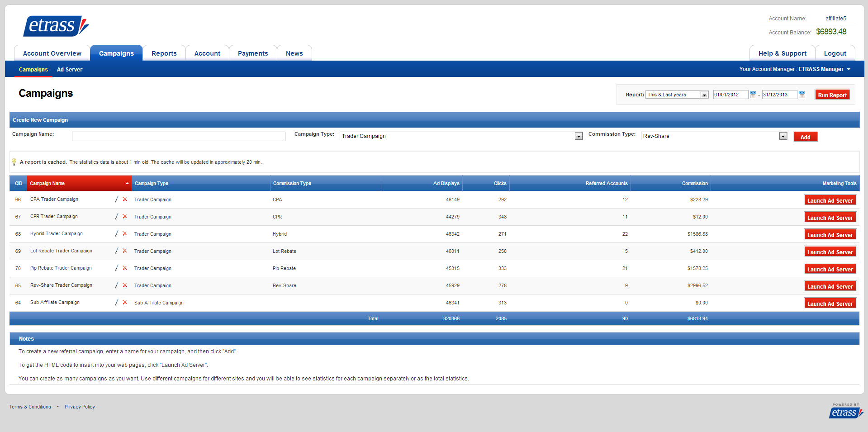Delete Lot Rebate Trader Campaign via X icon
This screenshot has width=868, height=432.
click(125, 251)
